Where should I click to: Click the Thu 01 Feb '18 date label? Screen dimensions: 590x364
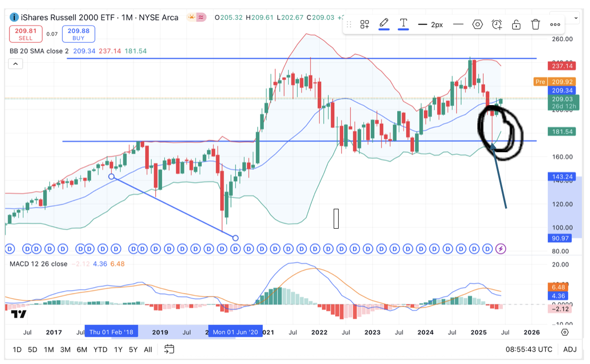coord(112,332)
